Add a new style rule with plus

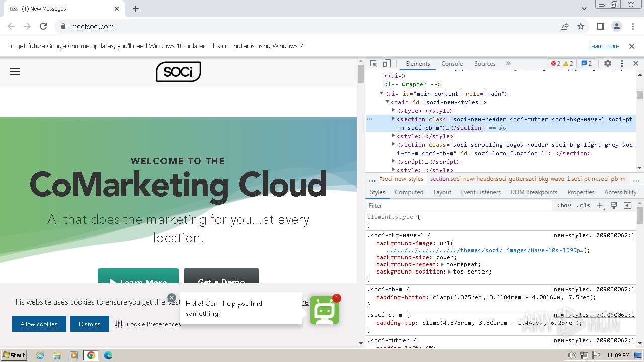pos(600,205)
